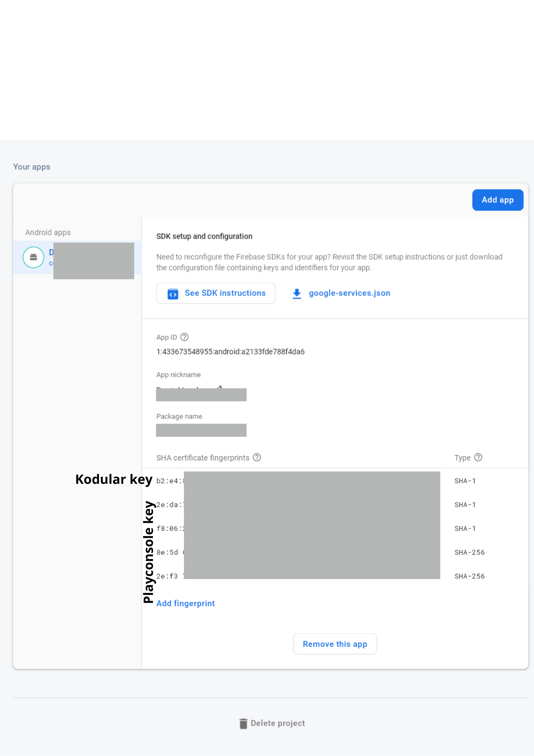Click the google-services.json download icon
This screenshot has height=756, width=534.
[x=297, y=294]
